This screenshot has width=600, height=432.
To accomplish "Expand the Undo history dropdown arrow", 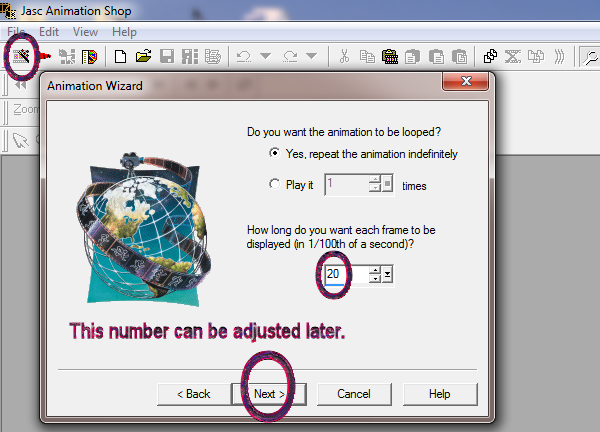I will tap(266, 57).
